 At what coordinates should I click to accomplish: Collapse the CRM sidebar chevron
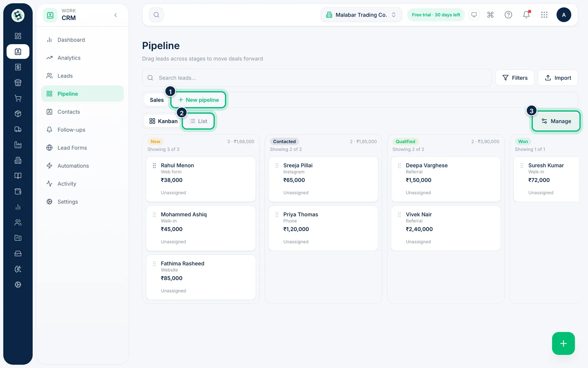116,15
